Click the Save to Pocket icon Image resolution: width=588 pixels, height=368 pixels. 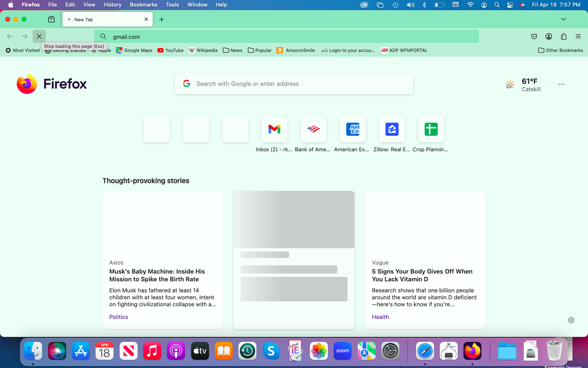click(534, 36)
